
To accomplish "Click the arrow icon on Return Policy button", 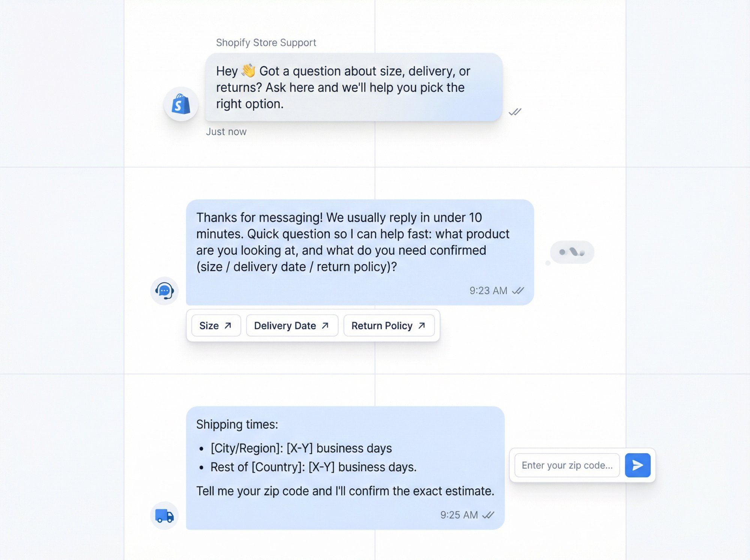I will [x=421, y=325].
